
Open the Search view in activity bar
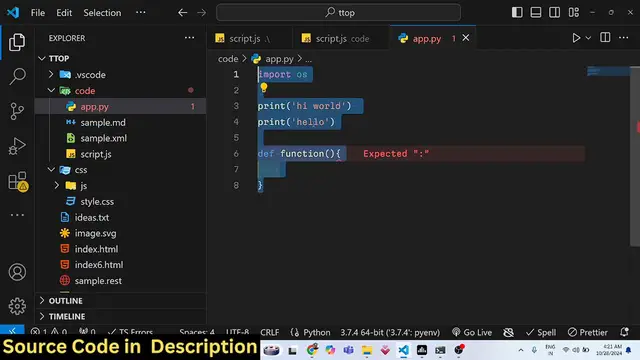(17, 76)
